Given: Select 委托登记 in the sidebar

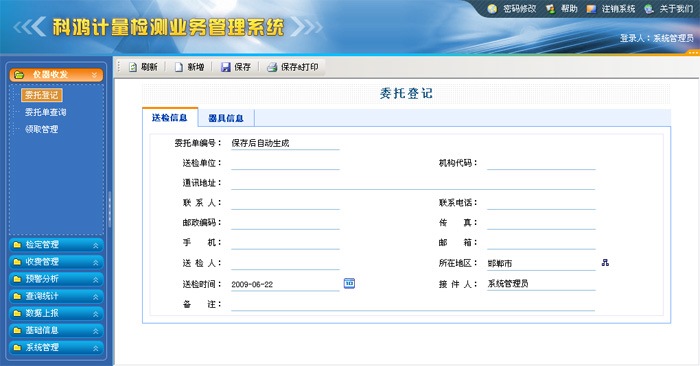Looking at the screenshot, I should click(x=42, y=95).
